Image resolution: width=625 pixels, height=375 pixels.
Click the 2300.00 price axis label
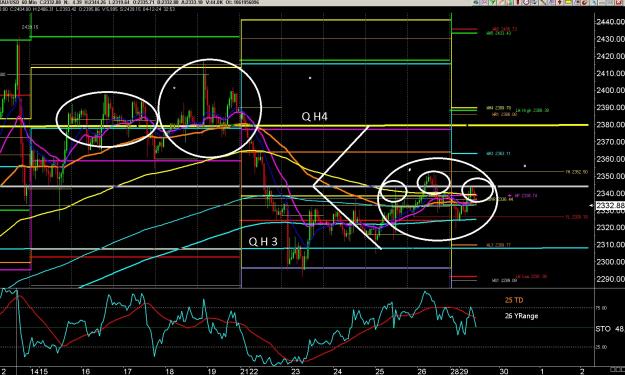(610, 262)
